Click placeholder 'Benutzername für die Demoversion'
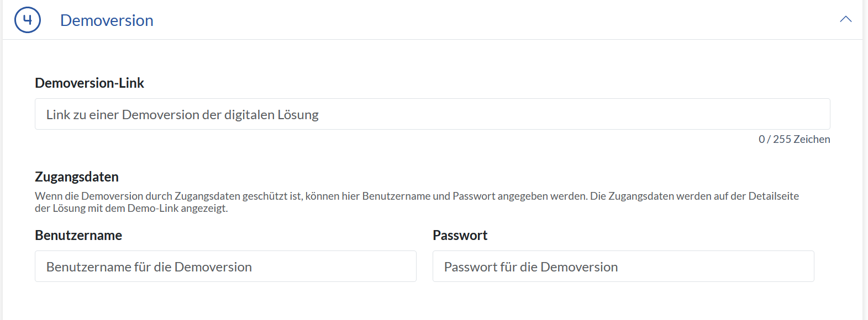This screenshot has width=868, height=320. point(149,267)
